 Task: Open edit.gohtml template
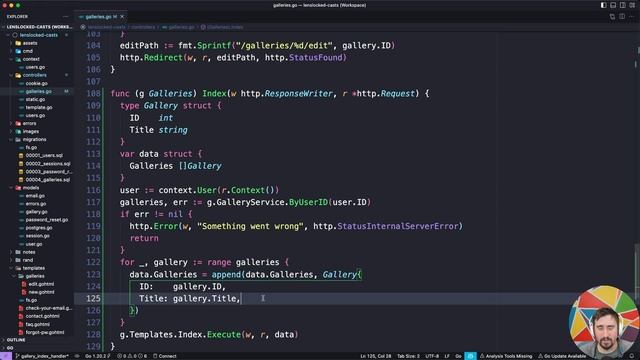[x=41, y=284]
